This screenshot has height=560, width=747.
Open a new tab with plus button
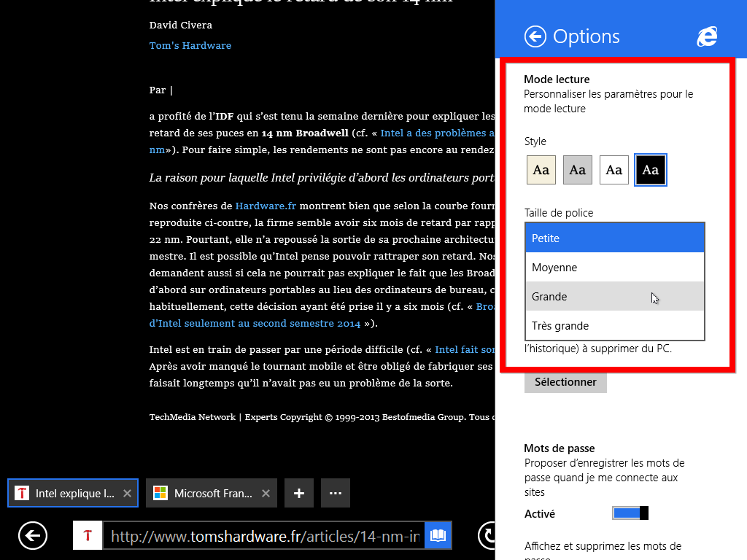pos(298,493)
